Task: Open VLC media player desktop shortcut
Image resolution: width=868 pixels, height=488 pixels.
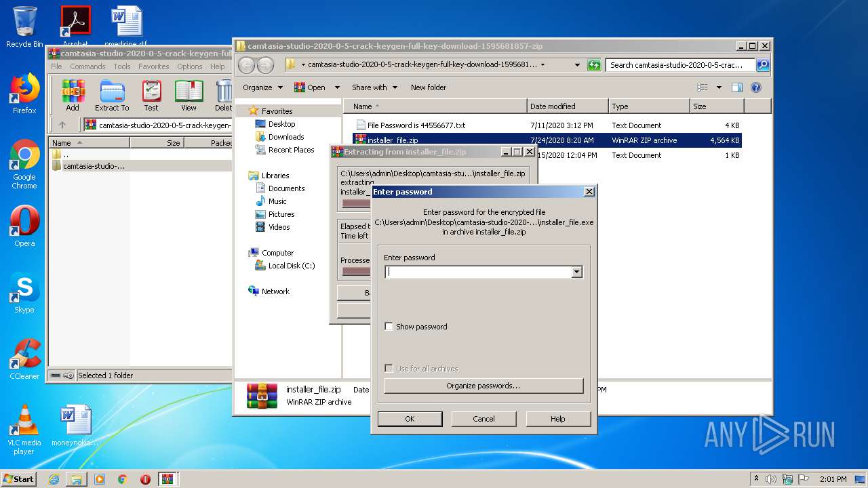Action: [x=24, y=430]
